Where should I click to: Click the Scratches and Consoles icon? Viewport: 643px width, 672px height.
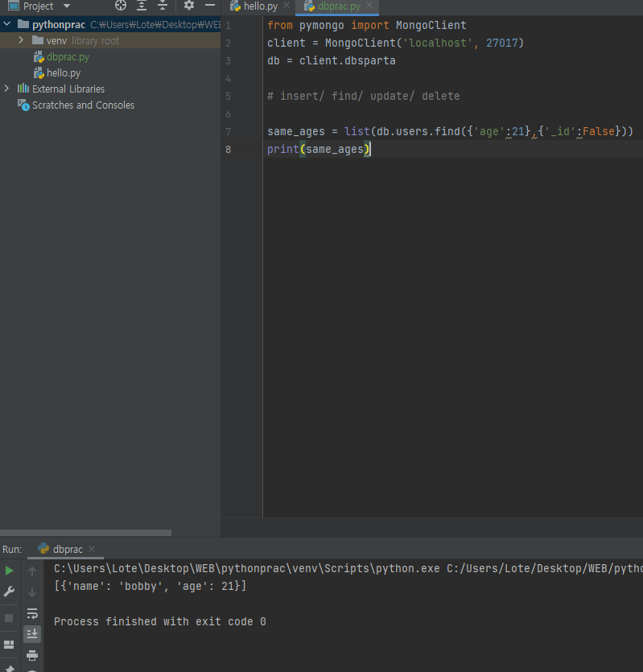[23, 105]
